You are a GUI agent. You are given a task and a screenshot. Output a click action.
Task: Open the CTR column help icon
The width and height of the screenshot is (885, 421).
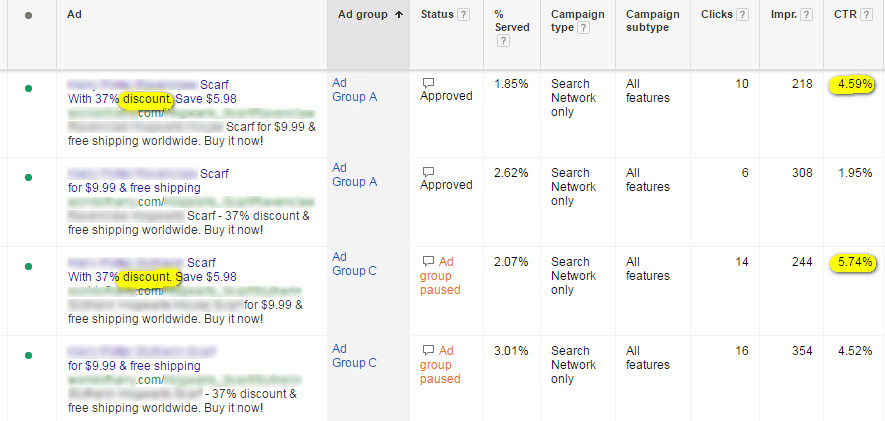click(x=866, y=15)
